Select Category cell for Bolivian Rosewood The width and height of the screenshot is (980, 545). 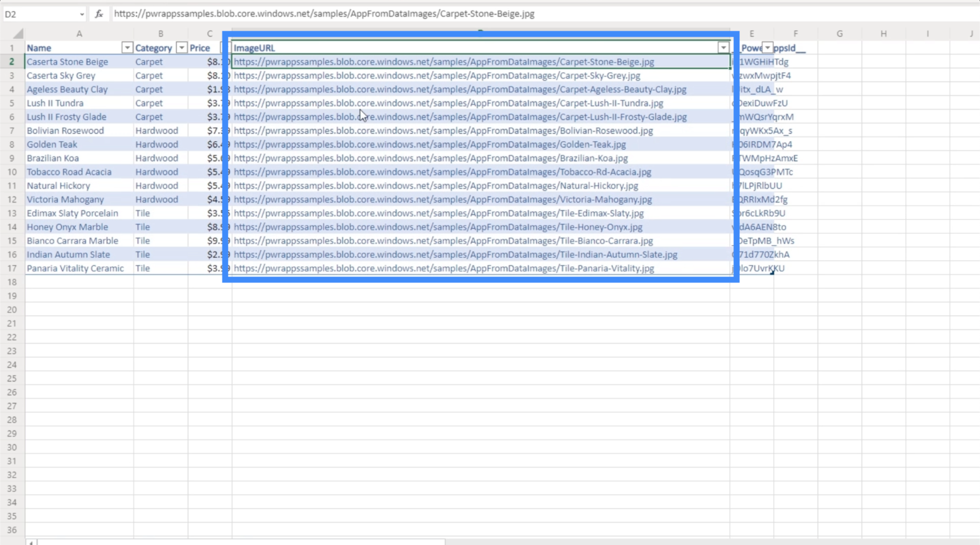161,131
